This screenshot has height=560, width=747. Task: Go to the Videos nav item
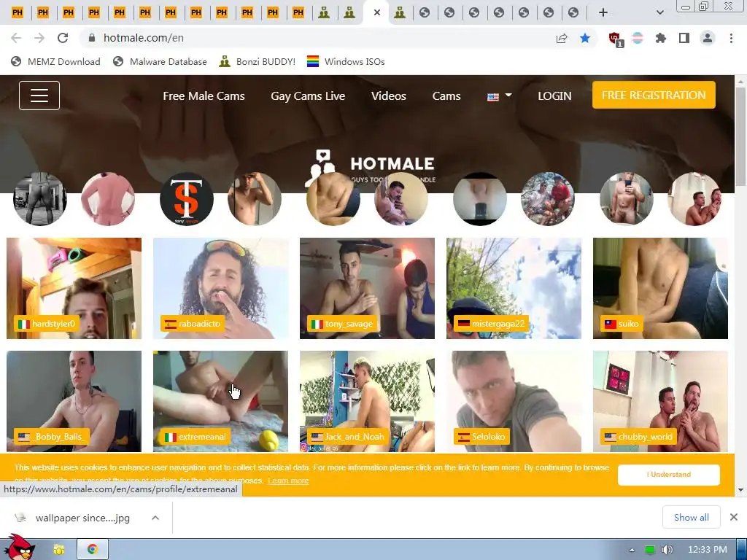pyautogui.click(x=389, y=96)
